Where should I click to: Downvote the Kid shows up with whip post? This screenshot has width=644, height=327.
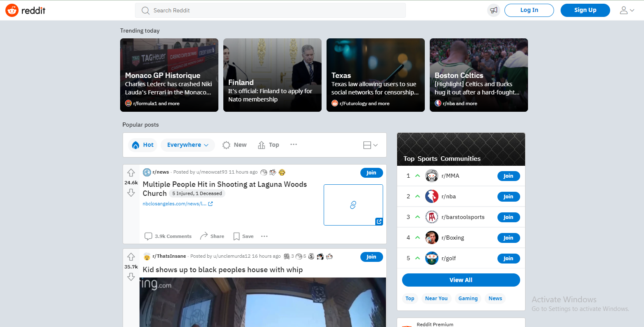pos(131,277)
